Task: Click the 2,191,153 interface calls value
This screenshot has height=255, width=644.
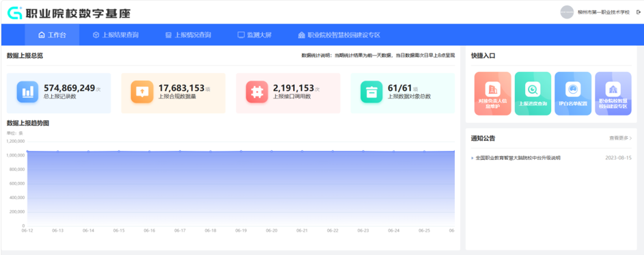Action: point(294,88)
